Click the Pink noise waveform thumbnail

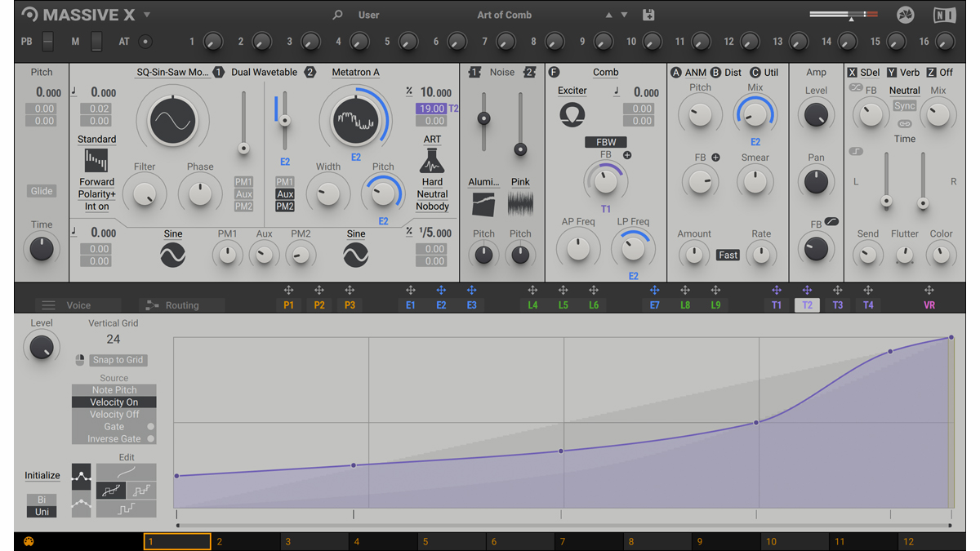click(x=520, y=204)
